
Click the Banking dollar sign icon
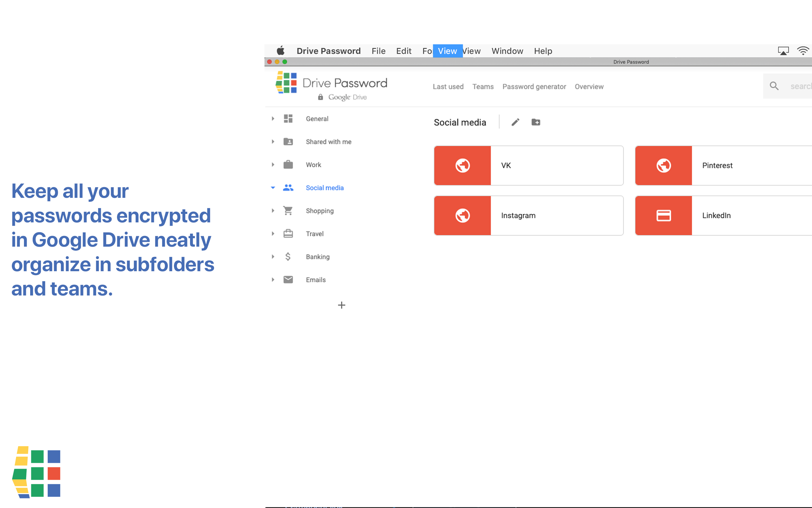pos(288,257)
